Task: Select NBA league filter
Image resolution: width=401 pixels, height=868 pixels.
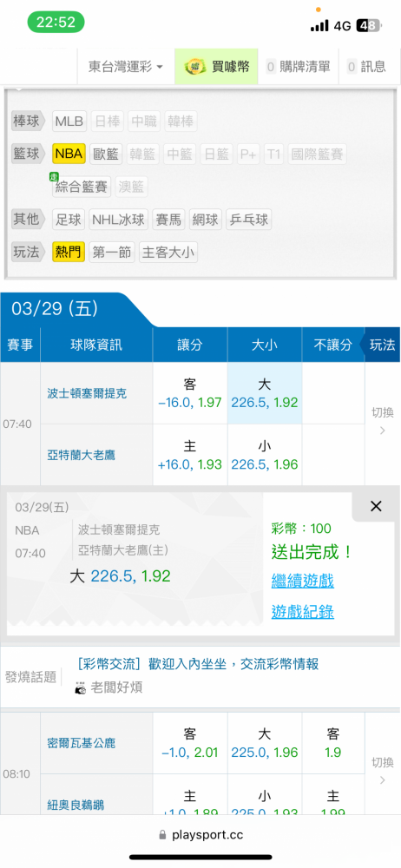Action: pos(69,154)
